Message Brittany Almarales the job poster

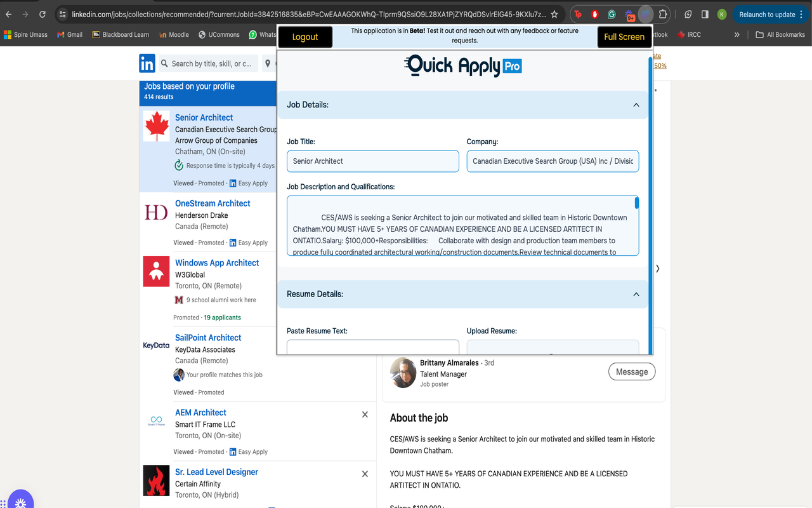tap(632, 371)
